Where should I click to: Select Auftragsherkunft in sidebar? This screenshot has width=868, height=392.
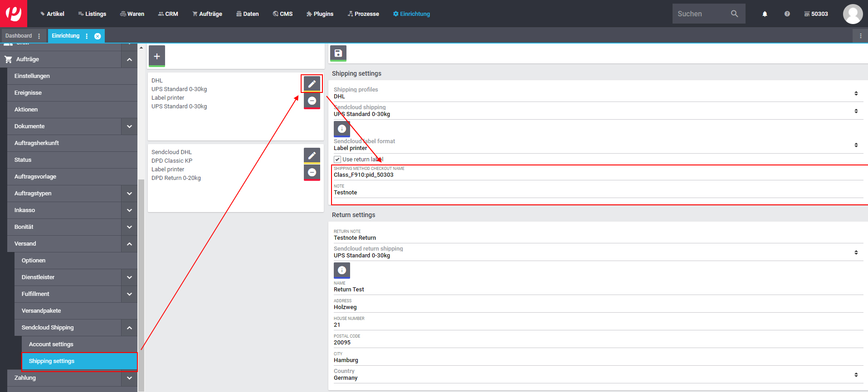[72, 143]
